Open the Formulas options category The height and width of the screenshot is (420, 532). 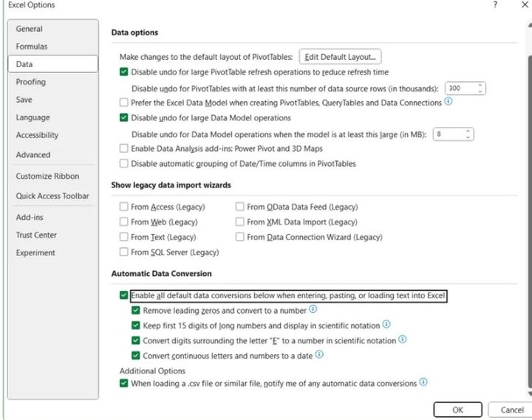[x=32, y=47]
